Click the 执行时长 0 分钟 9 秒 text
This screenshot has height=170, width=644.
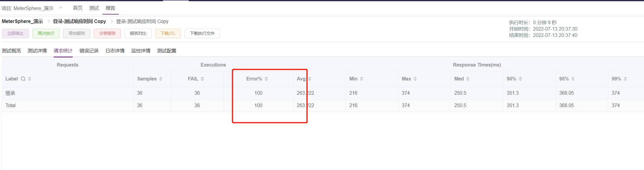tap(533, 22)
